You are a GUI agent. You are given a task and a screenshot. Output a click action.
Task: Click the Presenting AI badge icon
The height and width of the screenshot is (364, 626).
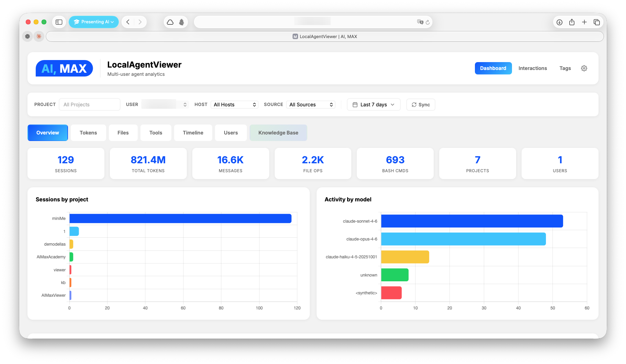(x=76, y=22)
